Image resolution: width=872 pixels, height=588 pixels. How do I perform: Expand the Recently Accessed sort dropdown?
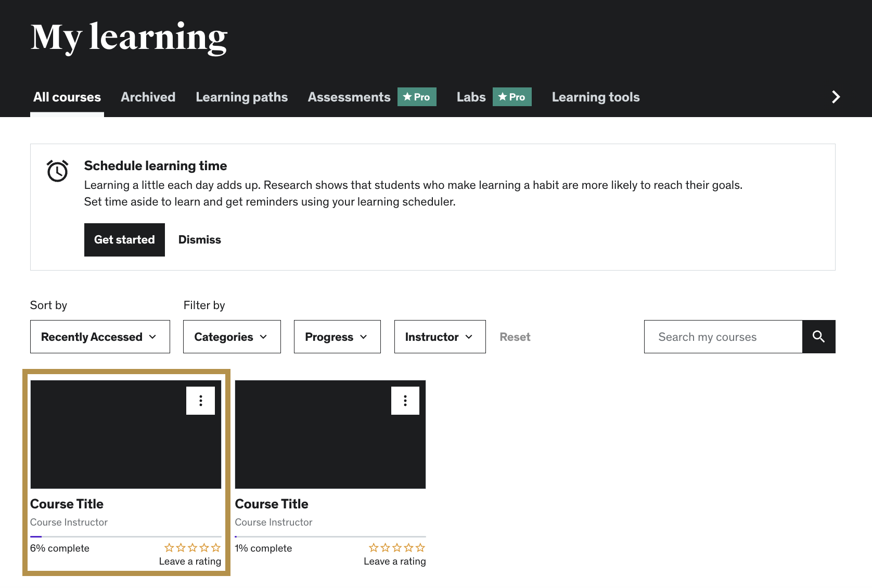pyautogui.click(x=100, y=337)
